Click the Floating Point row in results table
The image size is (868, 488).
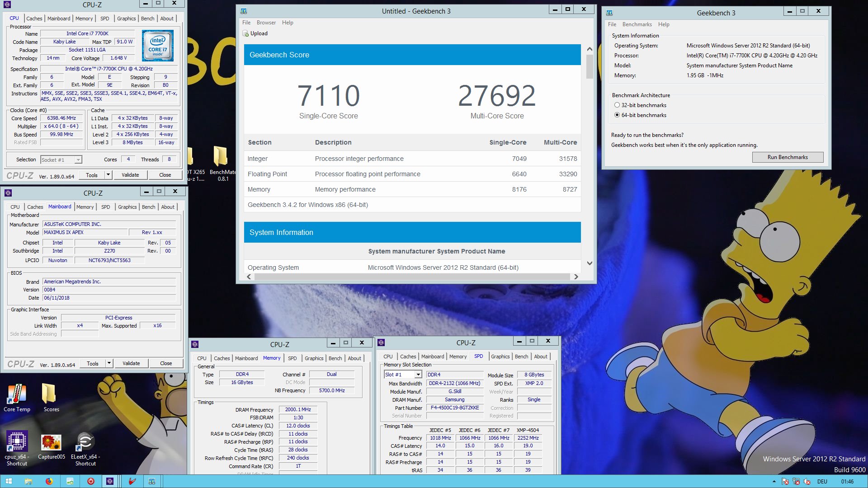[412, 174]
